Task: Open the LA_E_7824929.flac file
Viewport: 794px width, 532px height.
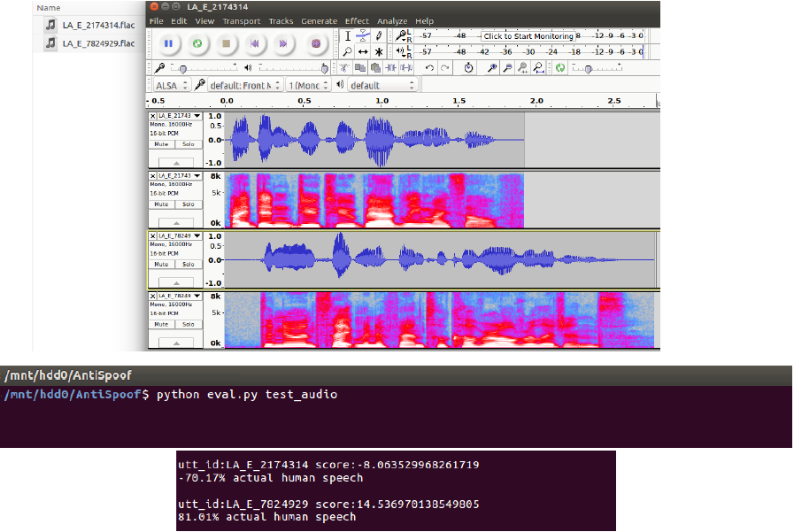Action: point(97,43)
